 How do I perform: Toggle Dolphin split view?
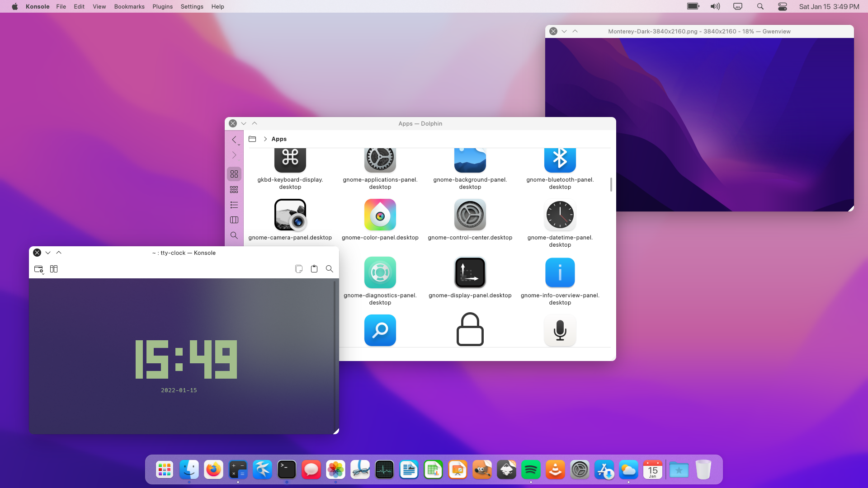(234, 220)
